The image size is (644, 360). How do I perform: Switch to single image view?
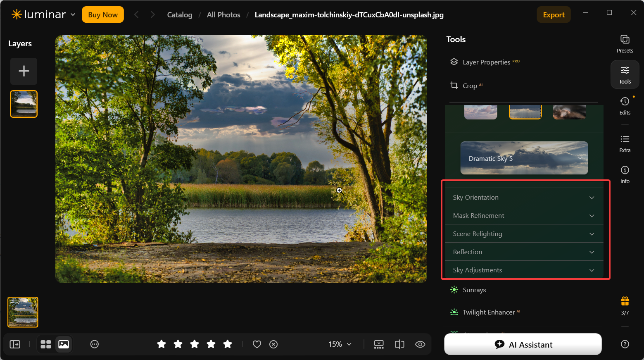click(x=64, y=344)
